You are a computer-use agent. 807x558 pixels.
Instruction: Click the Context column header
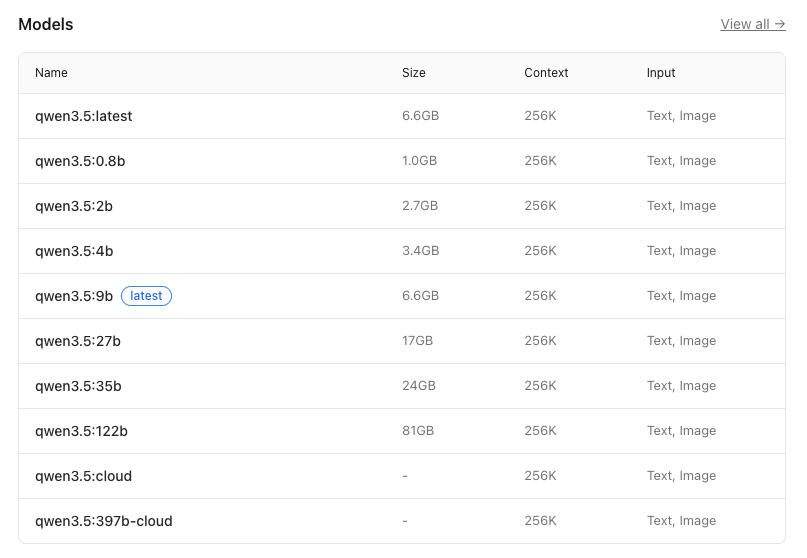[x=546, y=73]
